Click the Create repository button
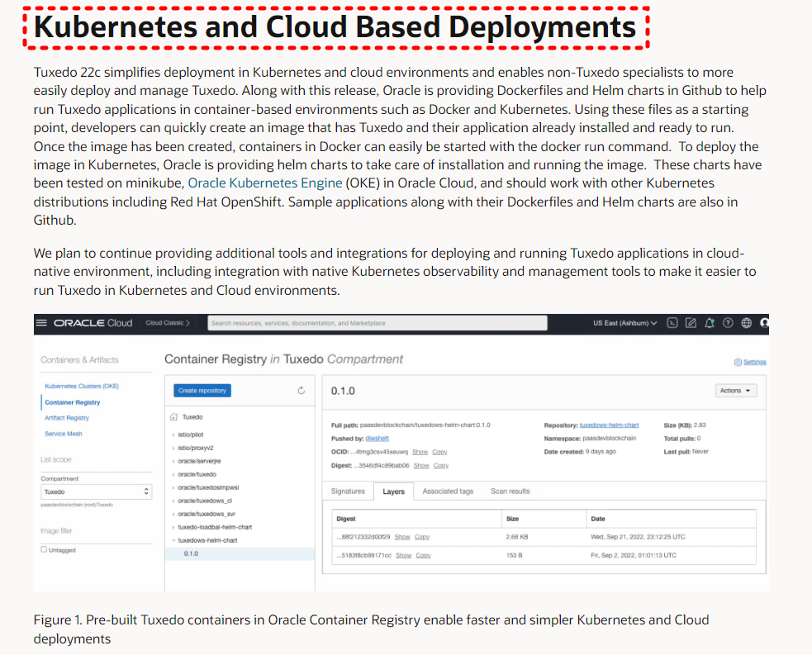Viewport: 812px width, 655px height. (x=202, y=391)
